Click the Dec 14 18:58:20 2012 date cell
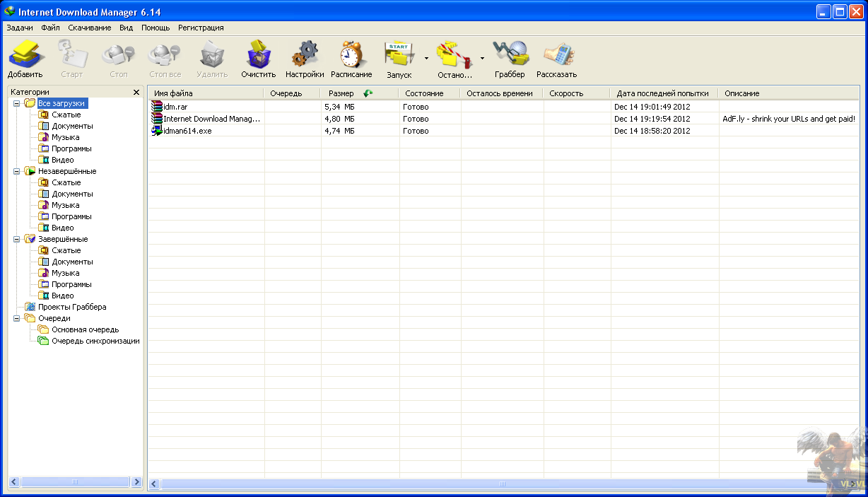 pos(652,131)
